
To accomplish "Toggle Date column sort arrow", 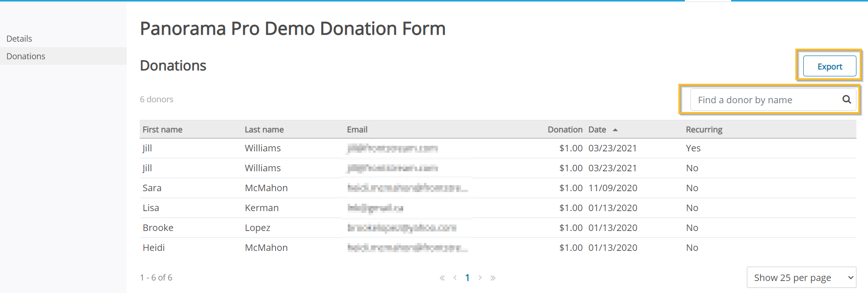I will point(615,130).
